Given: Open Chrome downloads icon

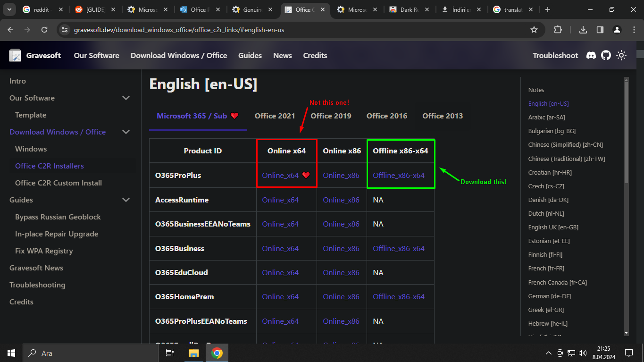Looking at the screenshot, I should (583, 30).
